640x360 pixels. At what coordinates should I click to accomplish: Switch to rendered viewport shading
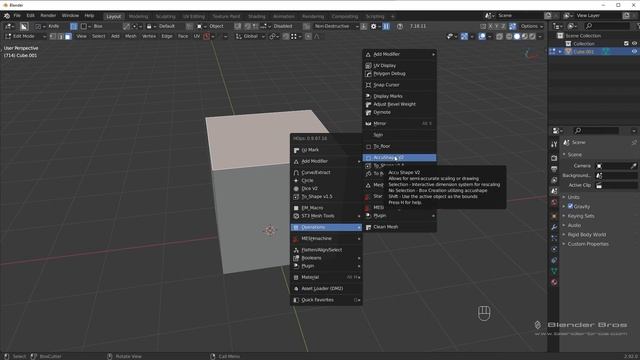tap(532, 36)
